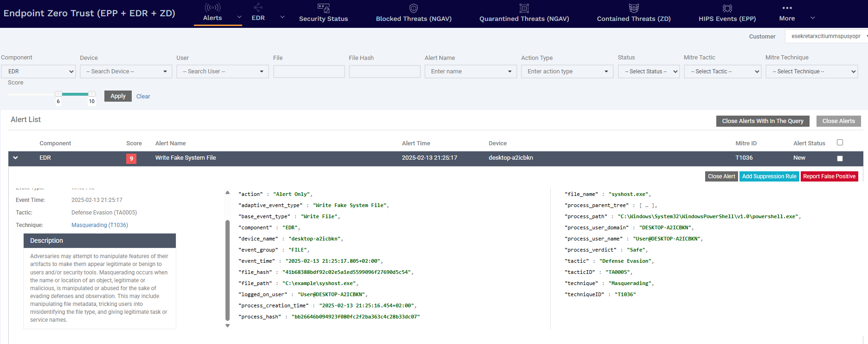
Task: Check the select-all alerts checkbox in header
Action: coord(840,143)
